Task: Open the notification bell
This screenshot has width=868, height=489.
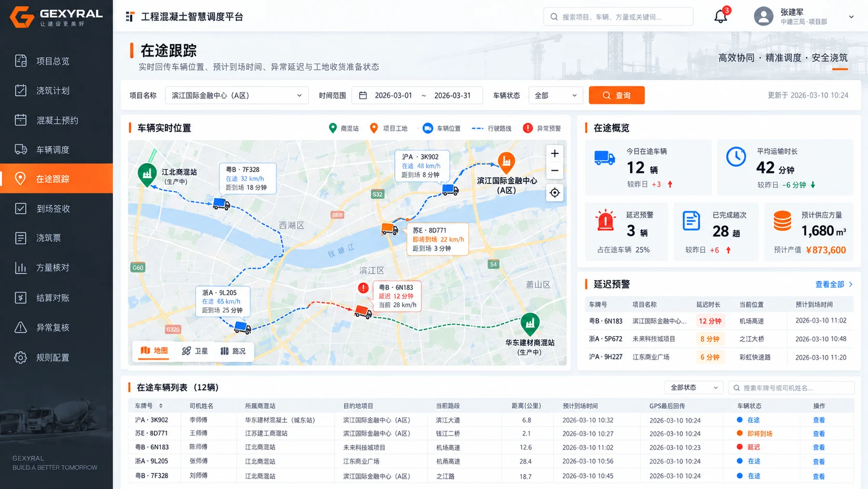Action: (721, 17)
